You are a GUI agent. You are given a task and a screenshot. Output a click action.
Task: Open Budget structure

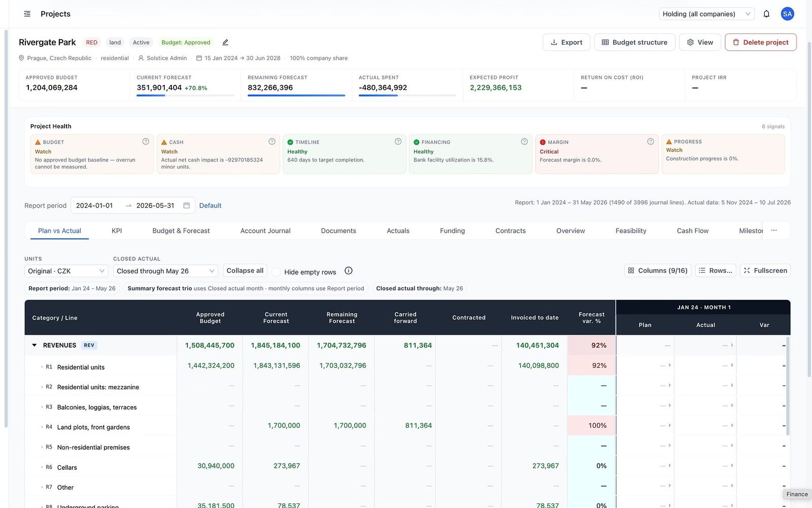coord(634,42)
